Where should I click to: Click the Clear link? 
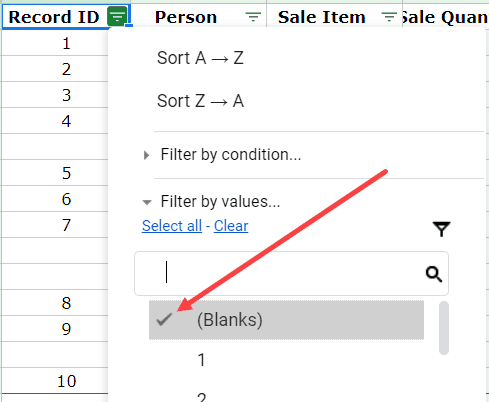pyautogui.click(x=231, y=226)
